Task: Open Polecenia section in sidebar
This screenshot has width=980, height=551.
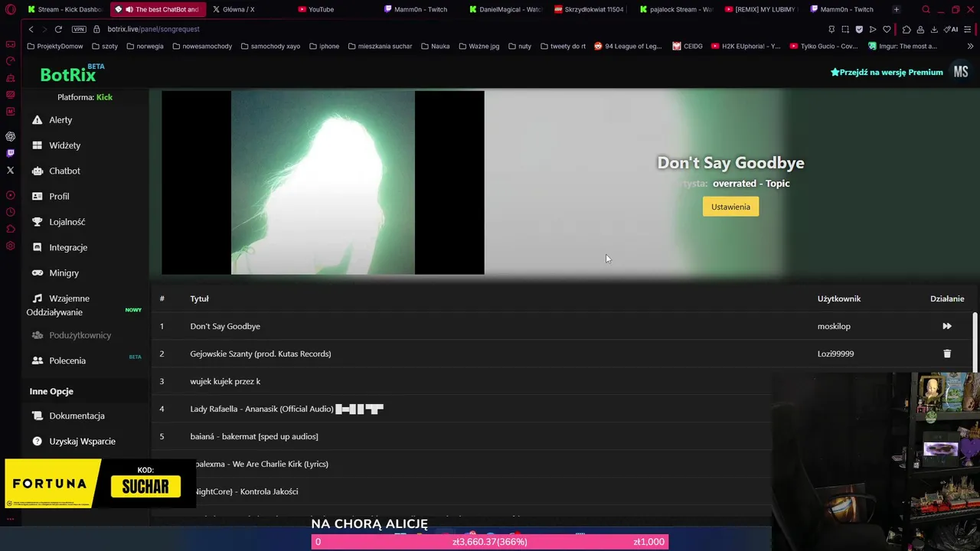Action: [x=59, y=360]
